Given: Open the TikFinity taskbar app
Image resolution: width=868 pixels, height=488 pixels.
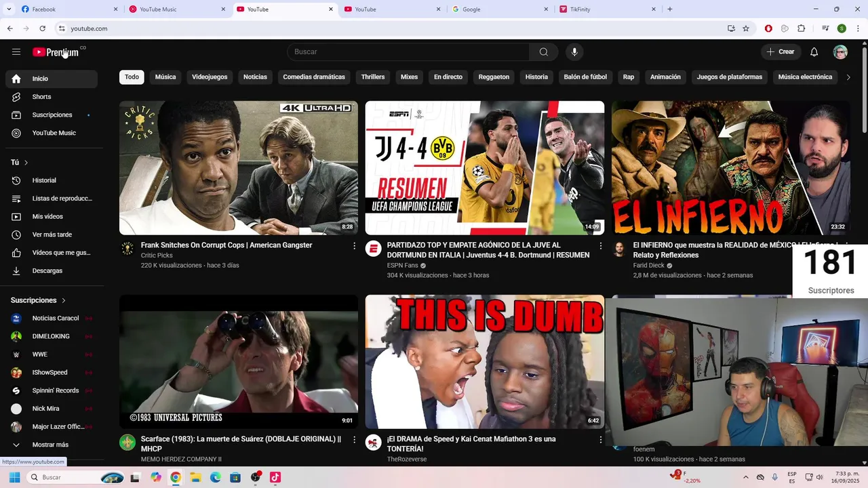Looking at the screenshot, I should click(275, 477).
